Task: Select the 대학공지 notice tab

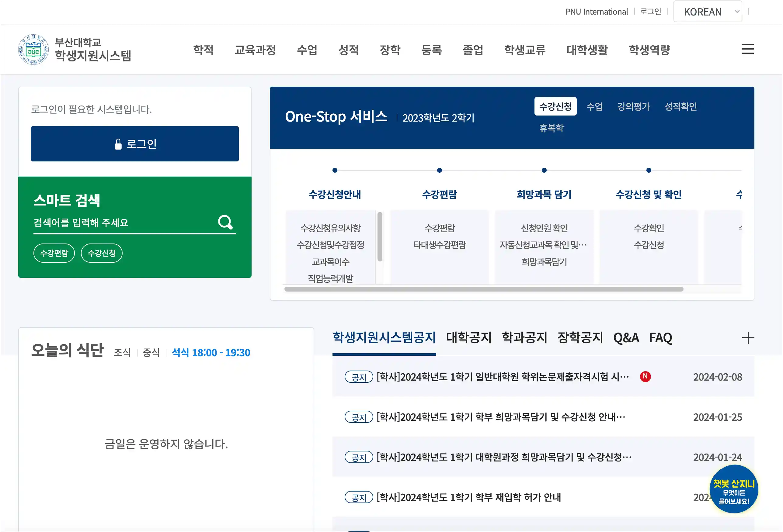Action: pos(469,338)
